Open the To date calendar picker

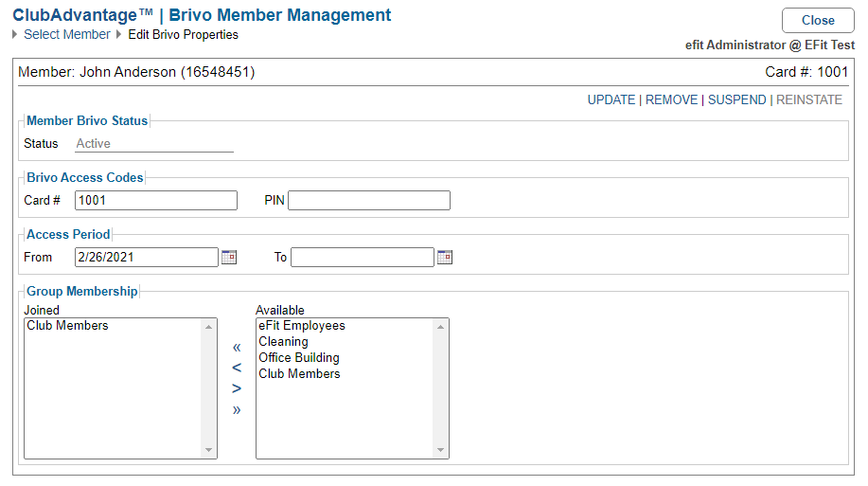click(445, 257)
